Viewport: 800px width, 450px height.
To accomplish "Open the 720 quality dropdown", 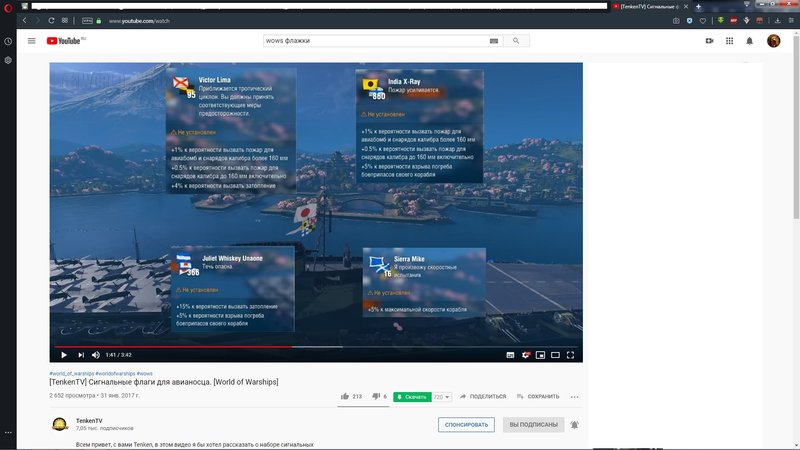I will click(x=442, y=397).
